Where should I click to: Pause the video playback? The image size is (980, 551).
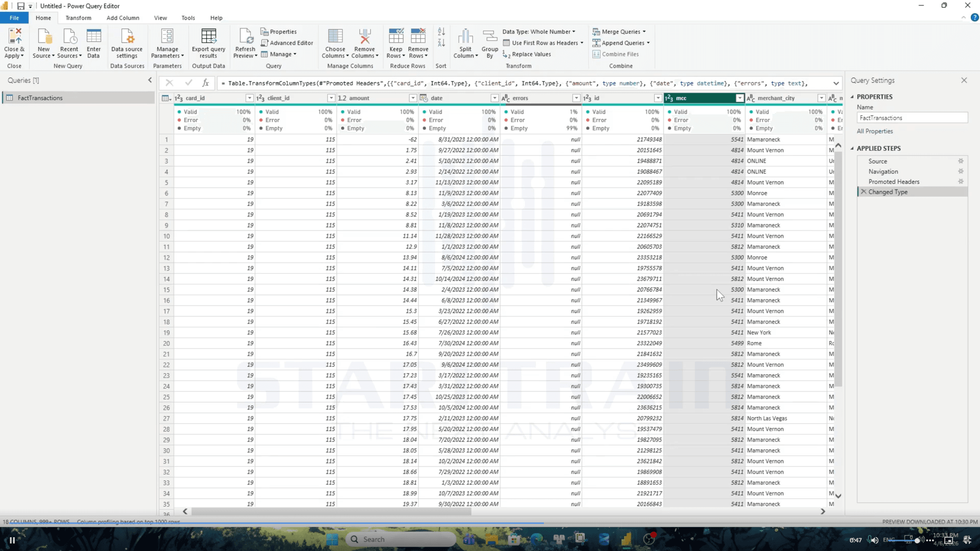click(x=12, y=540)
